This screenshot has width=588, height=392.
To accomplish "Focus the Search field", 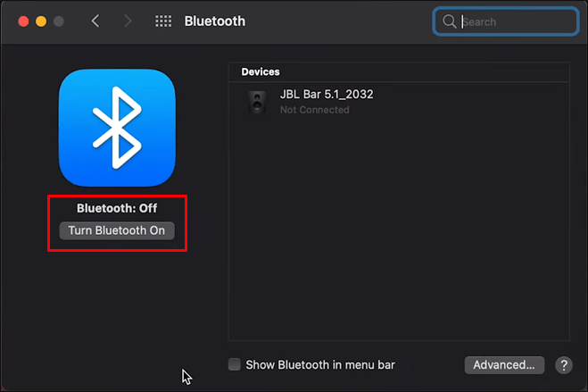I will 506,21.
